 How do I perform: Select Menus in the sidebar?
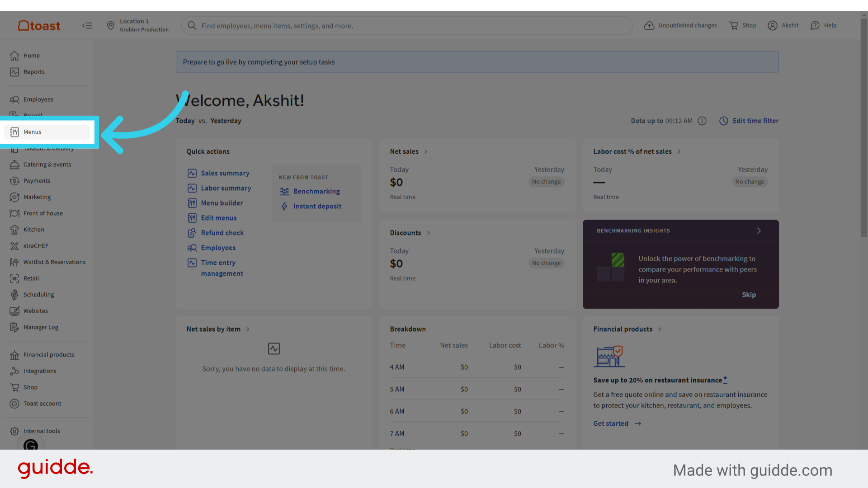click(x=47, y=132)
